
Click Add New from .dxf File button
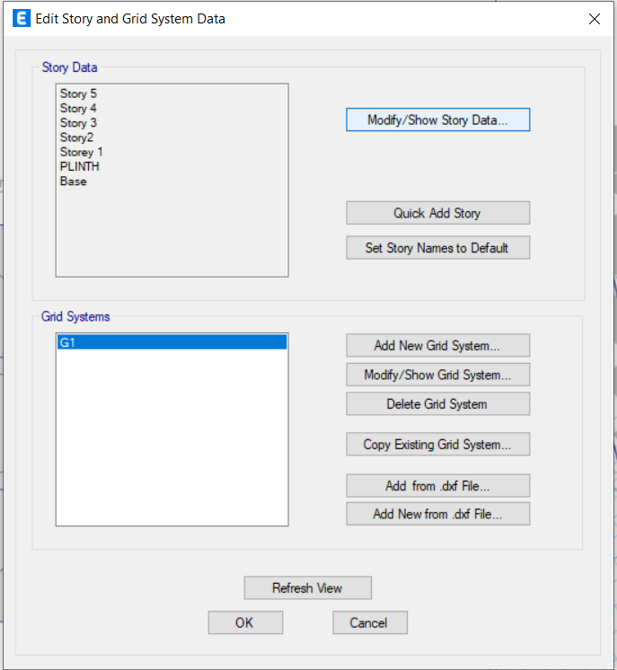pyautogui.click(x=438, y=514)
